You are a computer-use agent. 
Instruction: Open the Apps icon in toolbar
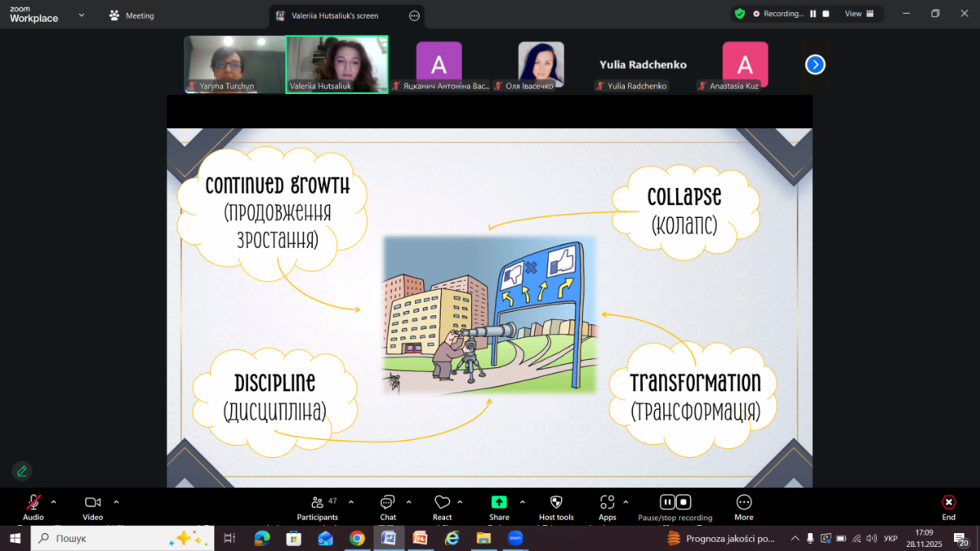coord(607,503)
